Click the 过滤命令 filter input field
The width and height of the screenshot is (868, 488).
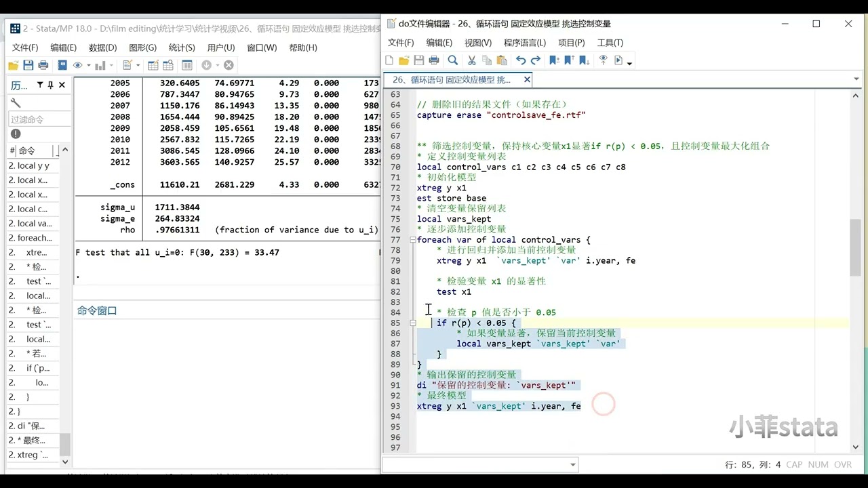pos(39,119)
